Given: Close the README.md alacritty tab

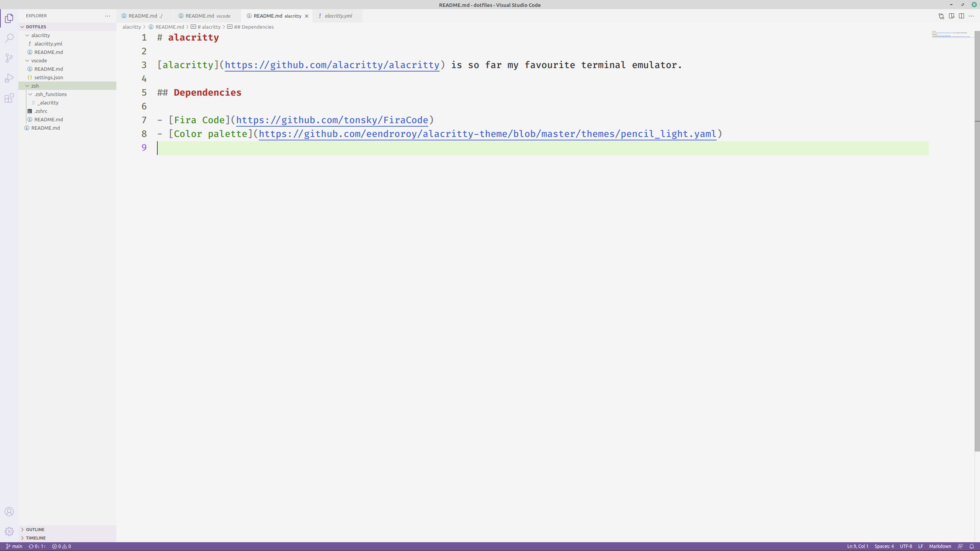Looking at the screenshot, I should coord(307,16).
